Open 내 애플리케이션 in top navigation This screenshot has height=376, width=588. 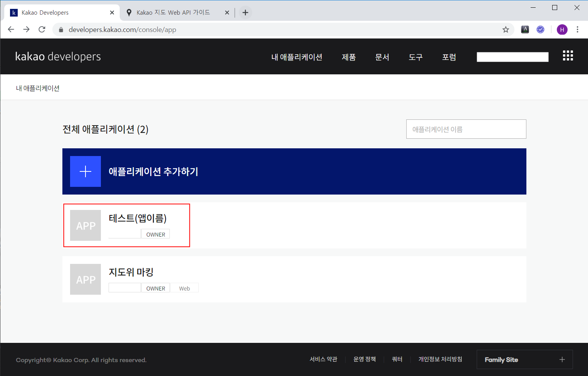[x=297, y=57]
